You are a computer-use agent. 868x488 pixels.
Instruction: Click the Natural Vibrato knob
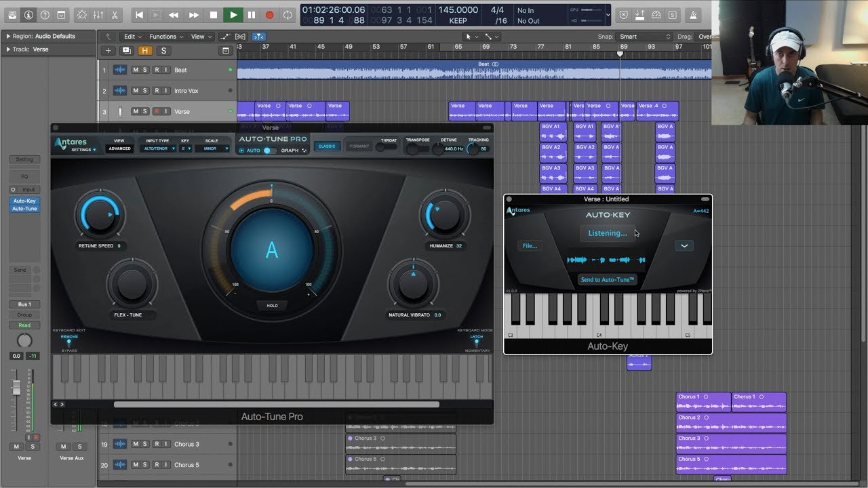pyautogui.click(x=414, y=285)
